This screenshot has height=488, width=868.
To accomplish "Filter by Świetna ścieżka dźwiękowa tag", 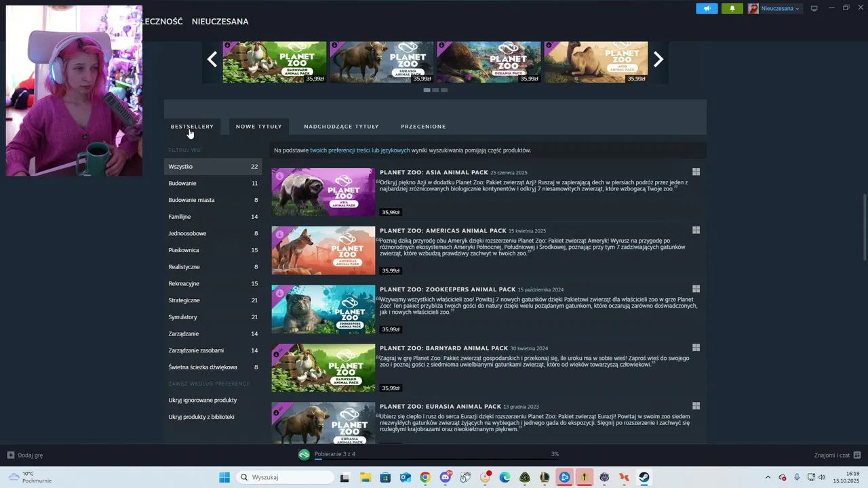I will 213,367.
